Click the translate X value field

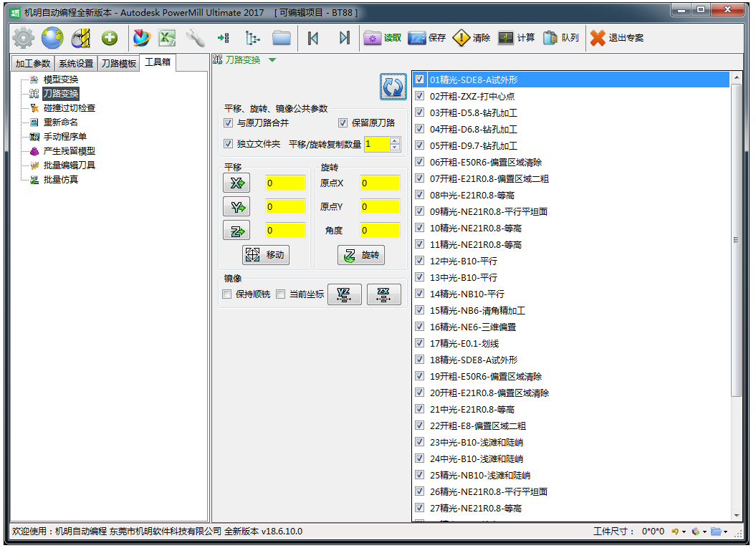[285, 183]
